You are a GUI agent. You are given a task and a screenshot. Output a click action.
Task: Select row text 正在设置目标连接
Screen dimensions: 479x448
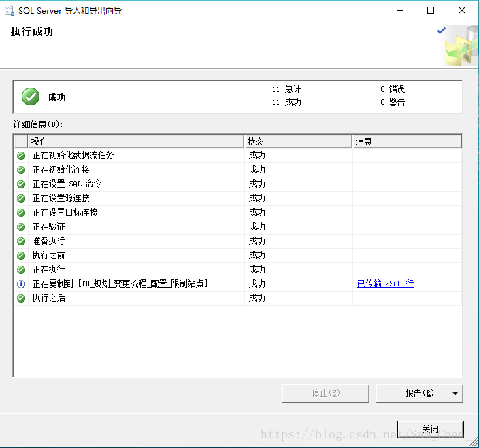coord(65,212)
